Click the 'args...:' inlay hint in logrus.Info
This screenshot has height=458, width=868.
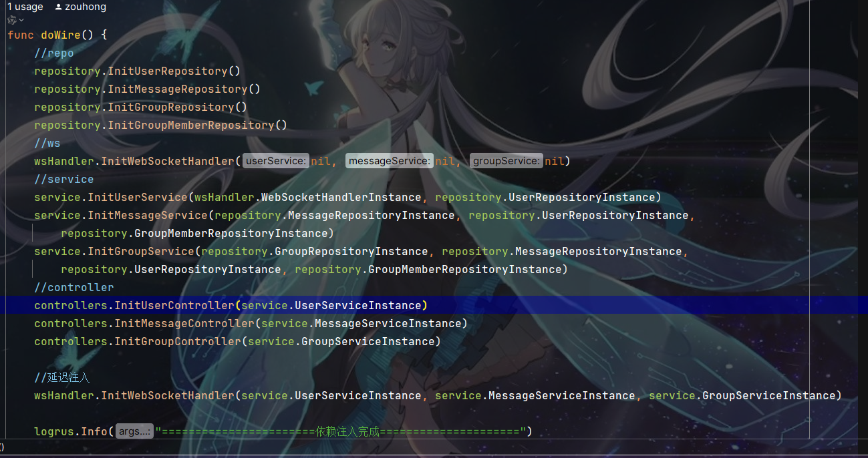tap(134, 431)
